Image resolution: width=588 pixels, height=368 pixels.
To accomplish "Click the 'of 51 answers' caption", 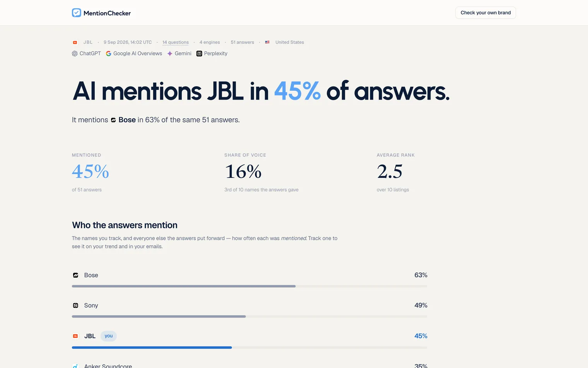I will pyautogui.click(x=87, y=190).
